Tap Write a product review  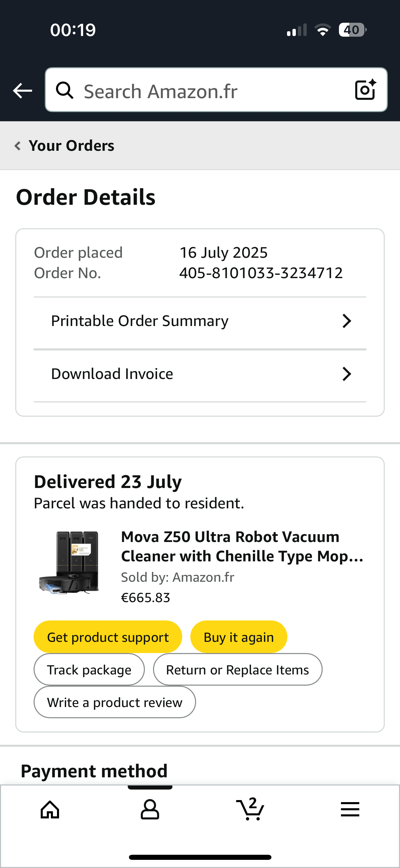pyautogui.click(x=115, y=702)
